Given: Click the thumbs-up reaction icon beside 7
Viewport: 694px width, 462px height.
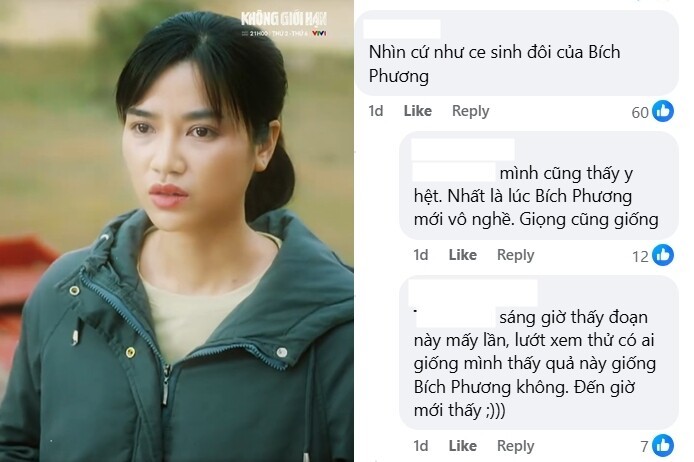Looking at the screenshot, I should [663, 445].
